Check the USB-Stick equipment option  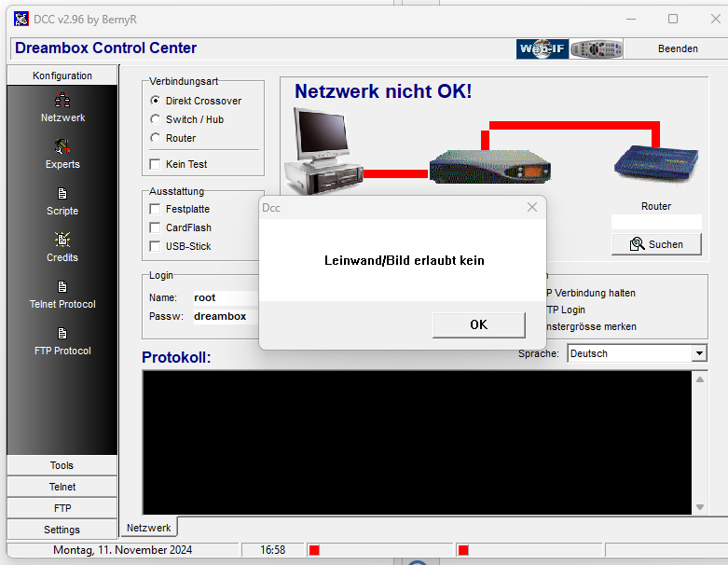pyautogui.click(x=155, y=246)
